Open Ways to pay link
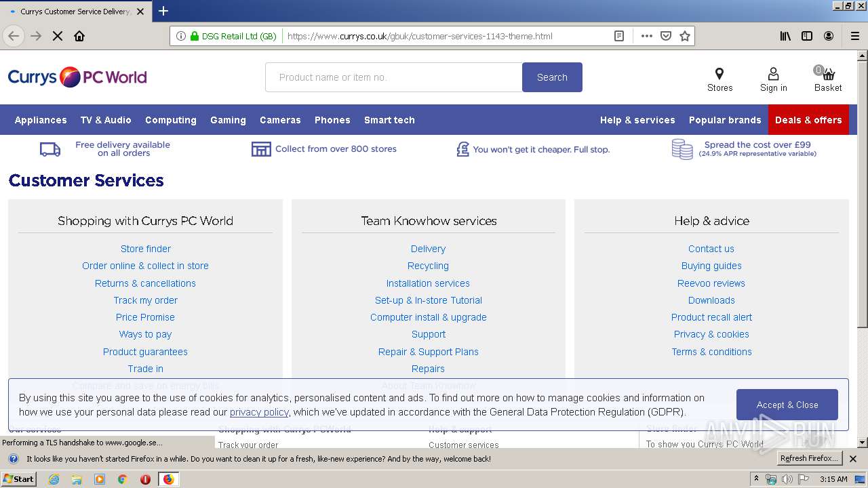 pos(146,334)
